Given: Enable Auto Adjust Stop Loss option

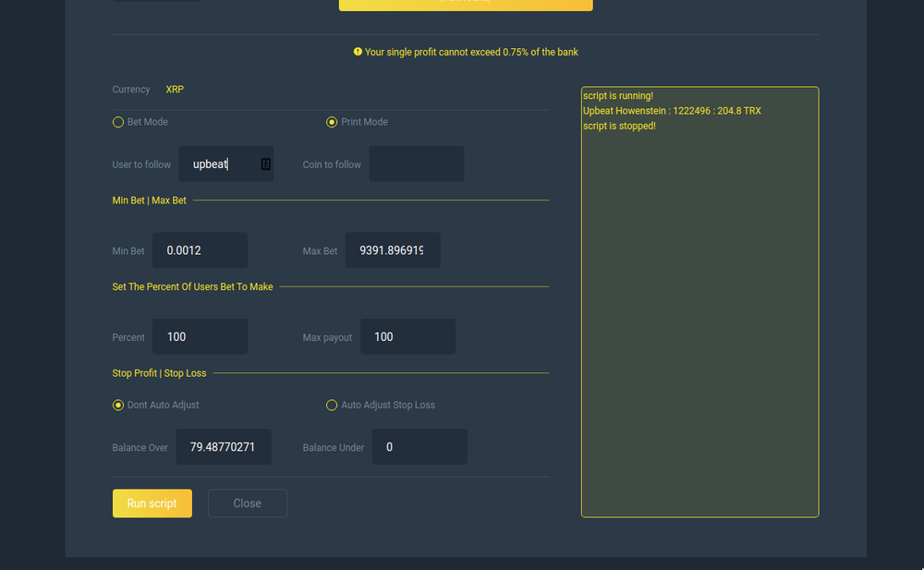Looking at the screenshot, I should [x=332, y=405].
